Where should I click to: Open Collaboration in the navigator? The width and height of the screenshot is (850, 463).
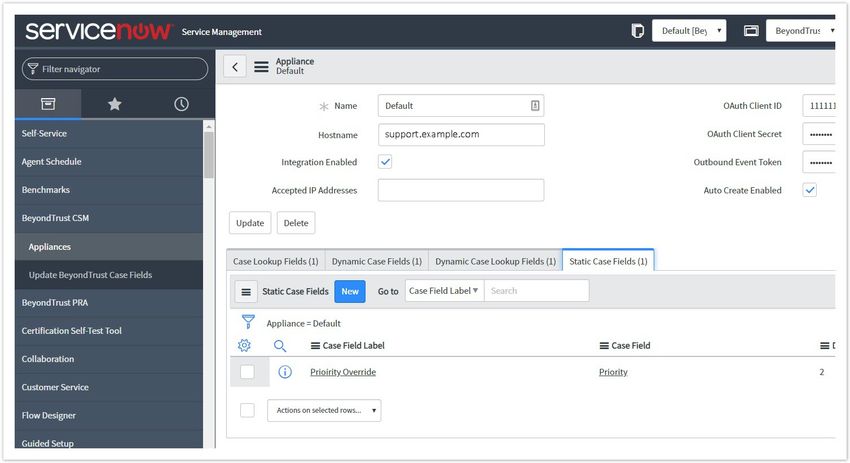click(x=108, y=359)
